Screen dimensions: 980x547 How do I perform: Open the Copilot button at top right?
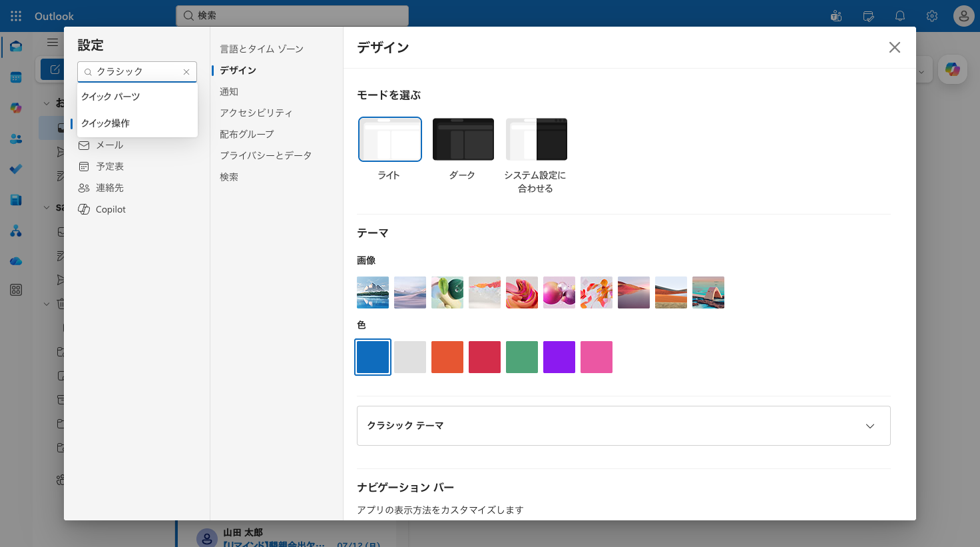point(953,69)
